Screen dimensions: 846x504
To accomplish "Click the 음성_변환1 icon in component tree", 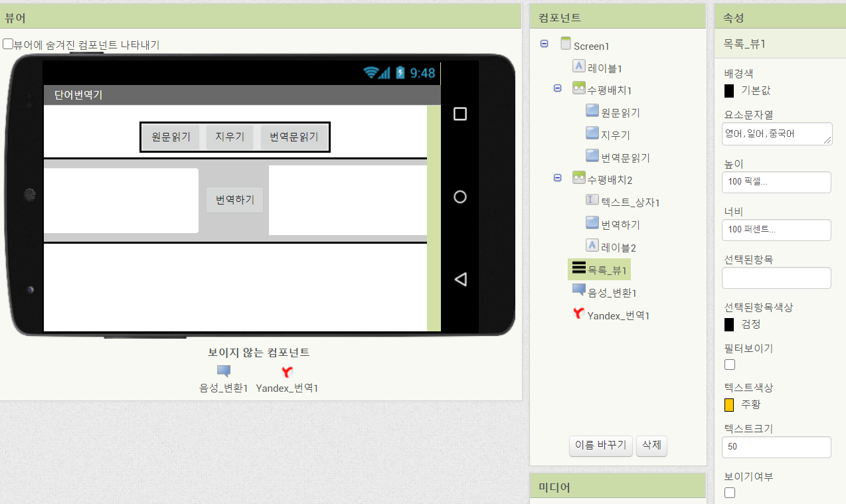I will pyautogui.click(x=578, y=291).
